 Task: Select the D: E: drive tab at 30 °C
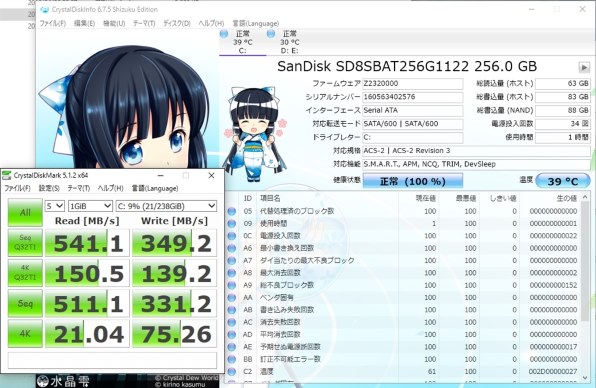(289, 42)
